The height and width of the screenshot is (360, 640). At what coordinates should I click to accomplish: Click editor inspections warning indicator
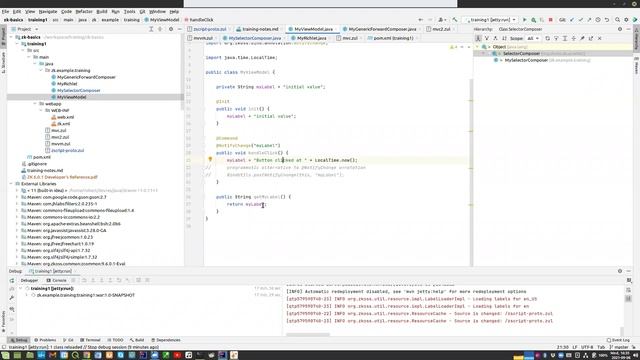click(453, 47)
